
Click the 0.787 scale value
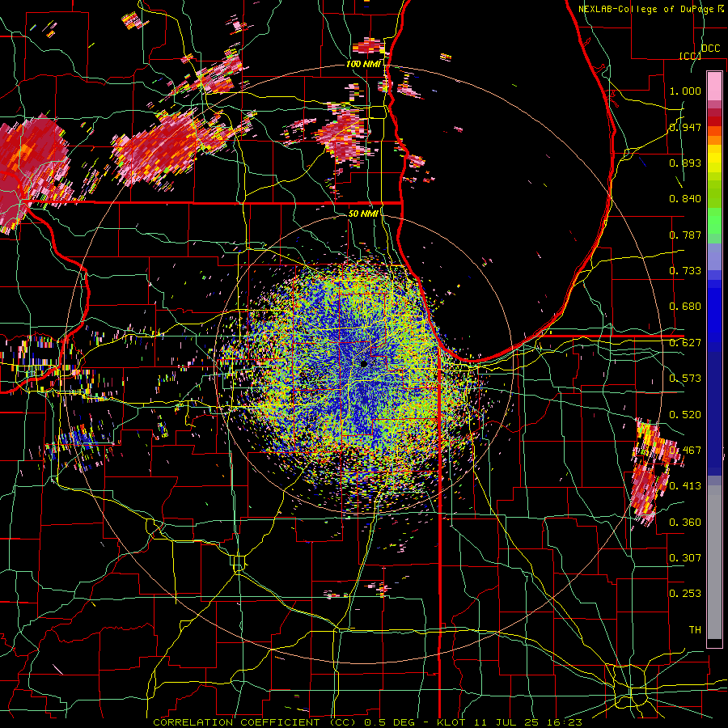coord(685,235)
